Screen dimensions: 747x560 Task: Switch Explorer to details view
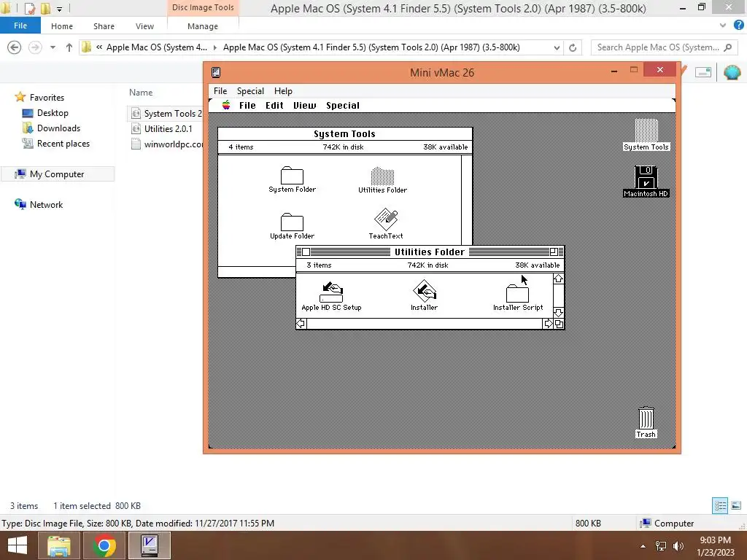(720, 506)
